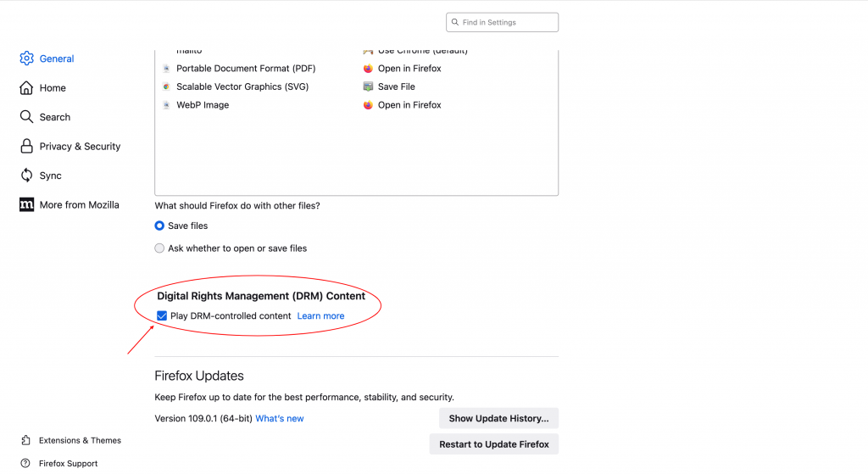Open the DRM Learn more link
The image size is (868, 474).
[x=320, y=316]
